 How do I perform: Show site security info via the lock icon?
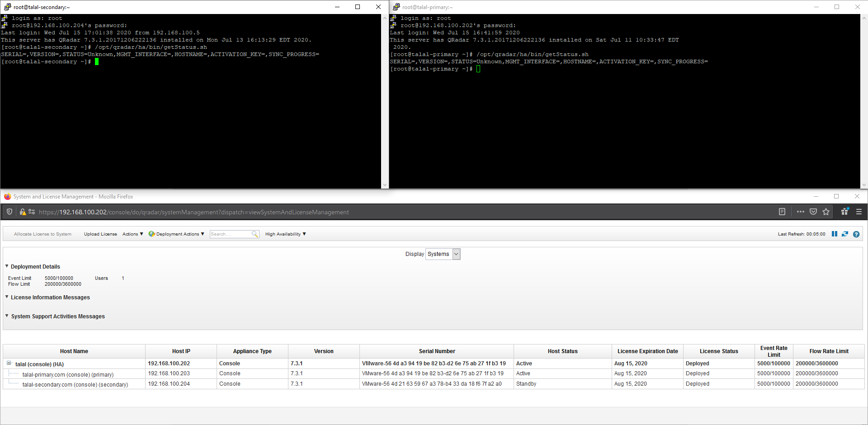point(22,212)
